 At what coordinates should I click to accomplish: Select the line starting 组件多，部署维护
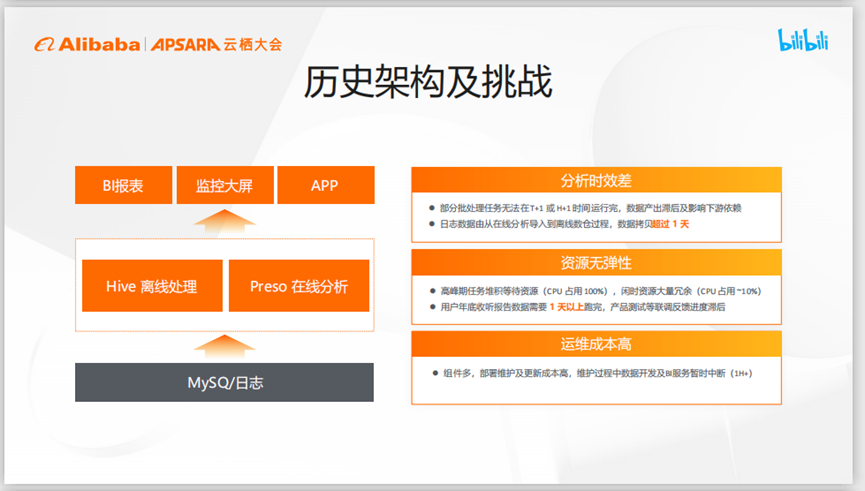pos(592,373)
